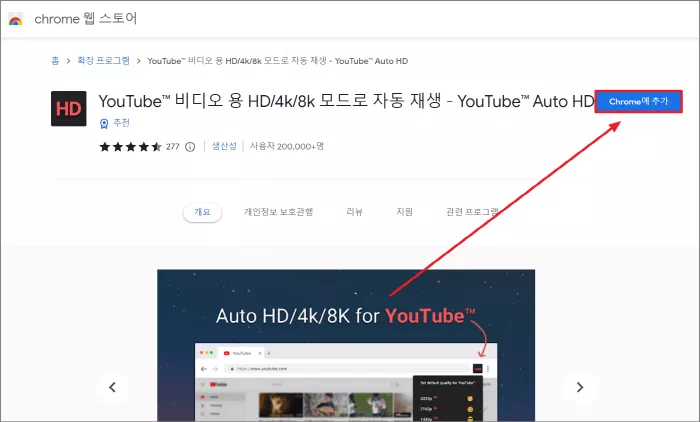700x422 pixels.
Task: Open the chrome 웹 스토어 header title
Action: point(85,19)
